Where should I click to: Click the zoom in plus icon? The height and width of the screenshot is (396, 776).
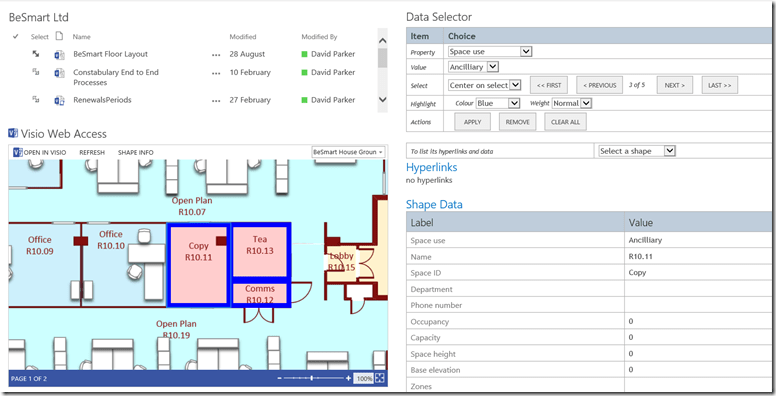pyautogui.click(x=348, y=378)
